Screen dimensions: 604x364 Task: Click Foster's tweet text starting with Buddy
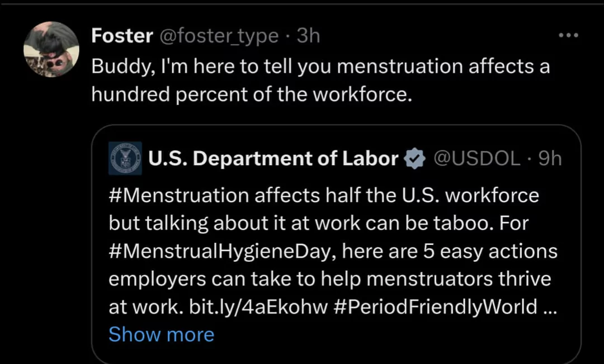pyautogui.click(x=320, y=66)
